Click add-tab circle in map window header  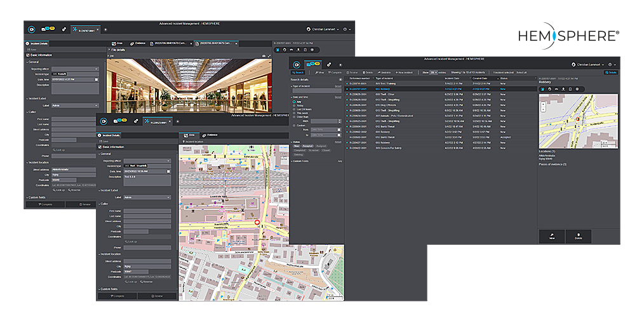pyautogui.click(x=177, y=121)
